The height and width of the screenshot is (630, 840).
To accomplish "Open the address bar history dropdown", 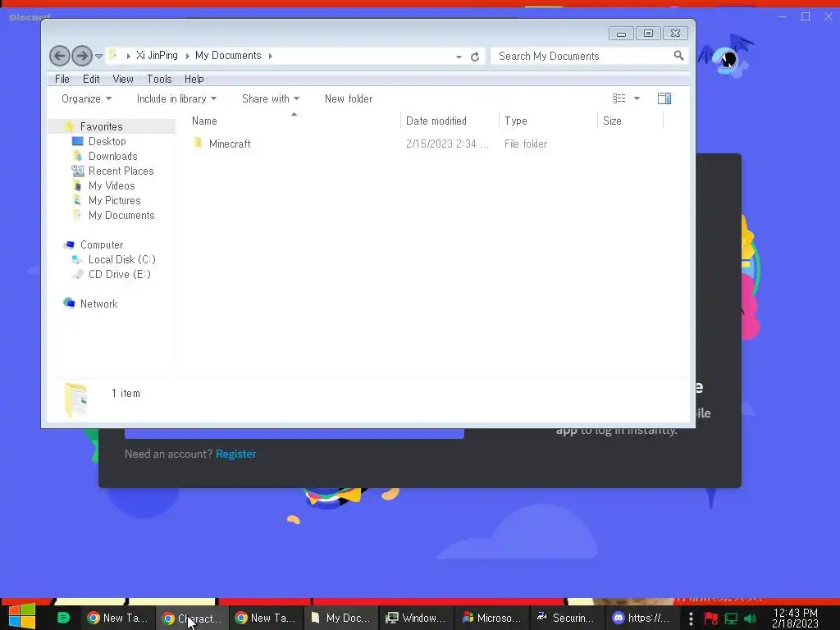I will pyautogui.click(x=459, y=57).
